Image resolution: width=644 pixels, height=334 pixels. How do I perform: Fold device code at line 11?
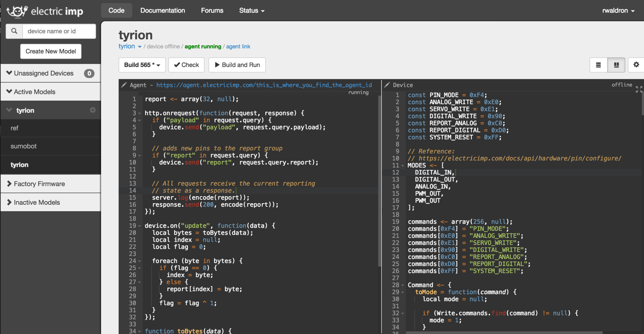(402, 165)
